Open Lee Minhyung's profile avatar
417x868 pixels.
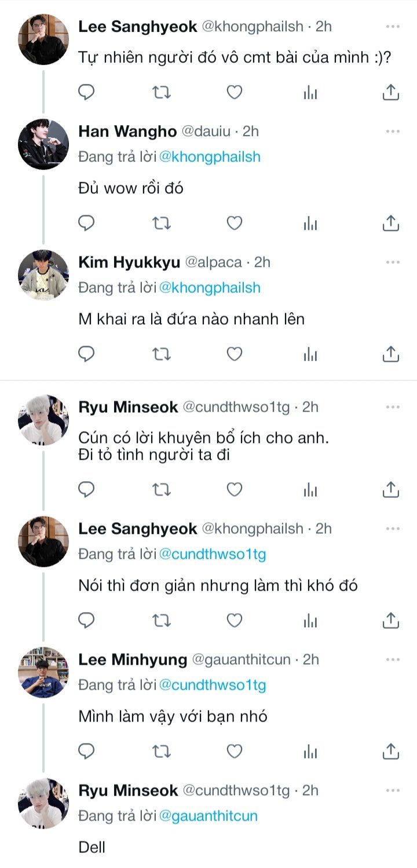point(43,672)
